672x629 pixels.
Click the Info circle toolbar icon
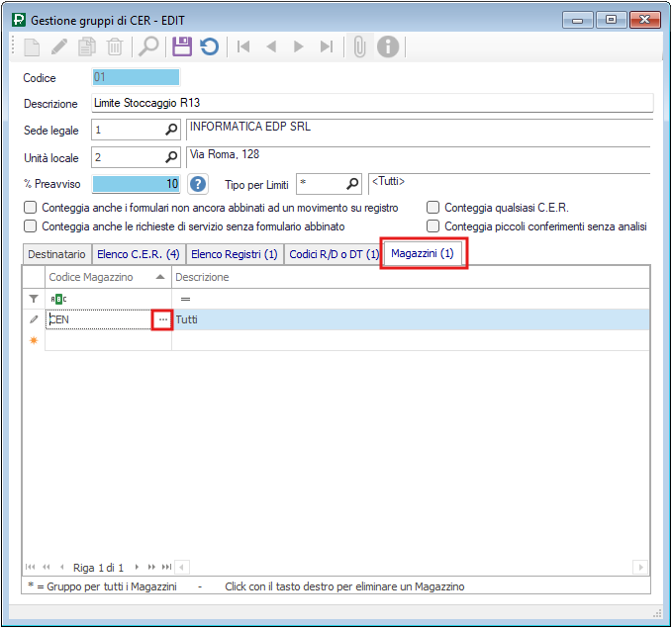388,46
